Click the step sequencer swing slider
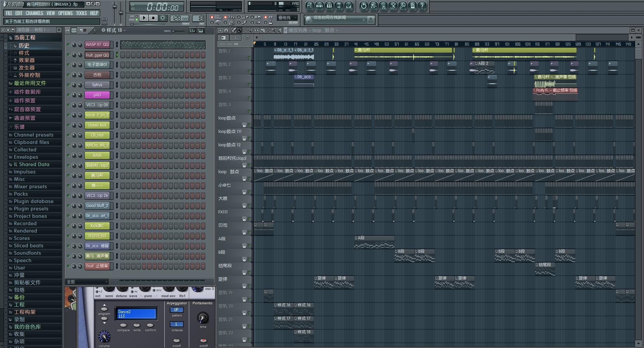The height and width of the screenshot is (348, 644). (178, 30)
